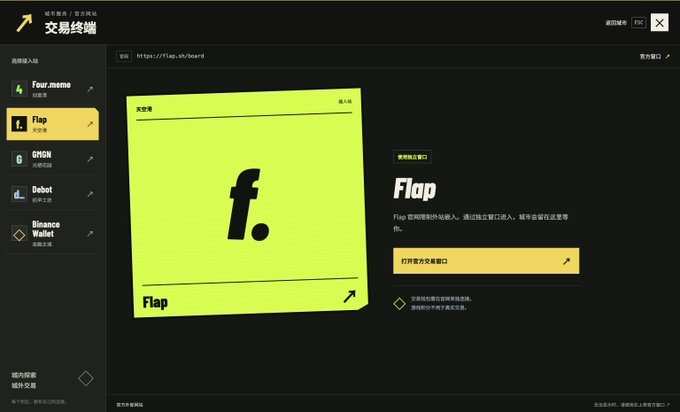Open Four.meme external arrow icon

click(x=90, y=89)
